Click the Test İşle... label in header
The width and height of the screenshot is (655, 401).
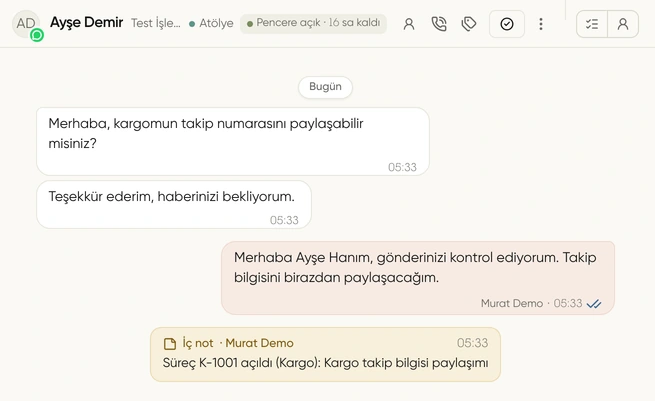click(x=155, y=23)
